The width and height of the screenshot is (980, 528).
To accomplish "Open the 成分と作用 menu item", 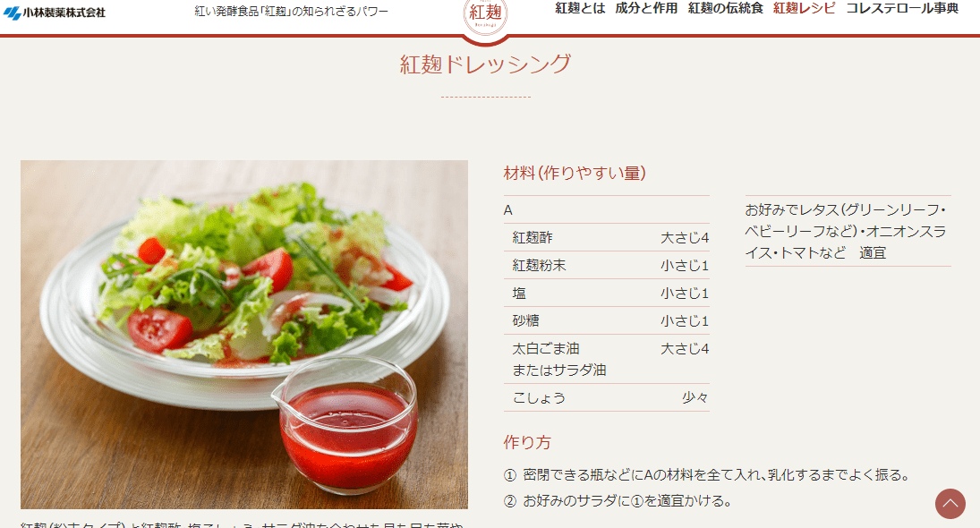I will click(646, 9).
